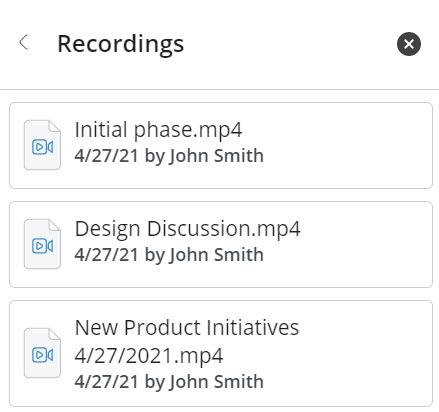Click the 4/27/21 date on Design Discussion recording

click(x=106, y=255)
